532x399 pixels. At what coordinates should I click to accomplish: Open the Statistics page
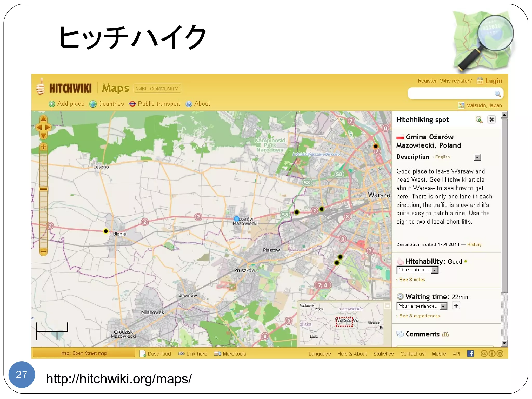[x=383, y=354]
